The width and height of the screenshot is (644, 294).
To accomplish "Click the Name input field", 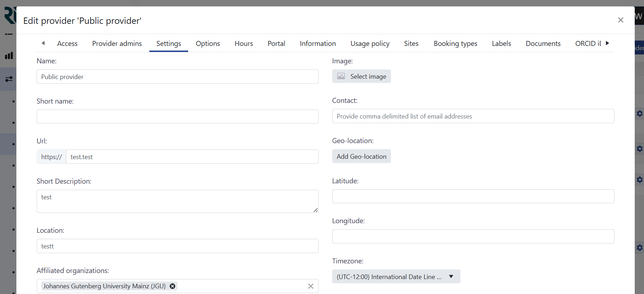I will coord(177,77).
